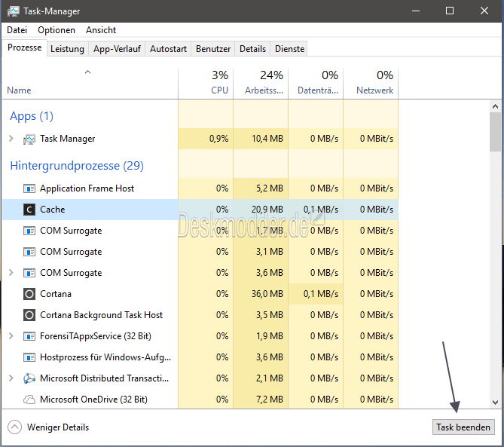This screenshot has height=447, width=504.
Task: Select Application Frame Host row name
Action: point(87,188)
